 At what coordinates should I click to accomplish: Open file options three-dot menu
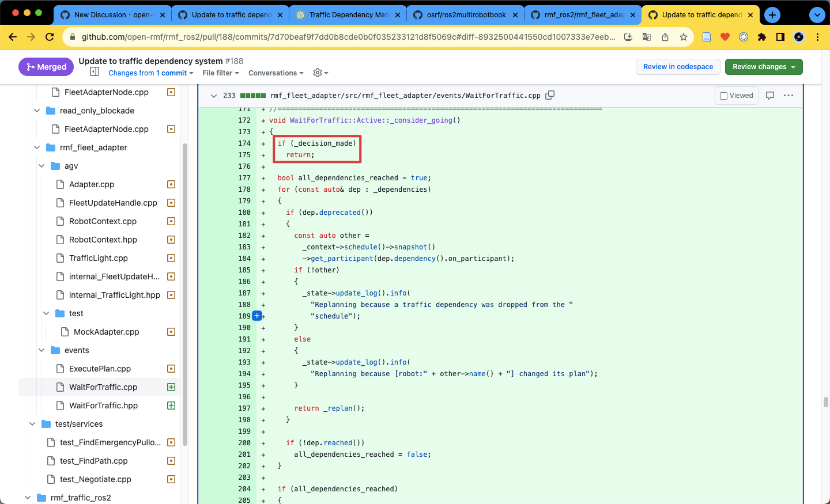[788, 96]
